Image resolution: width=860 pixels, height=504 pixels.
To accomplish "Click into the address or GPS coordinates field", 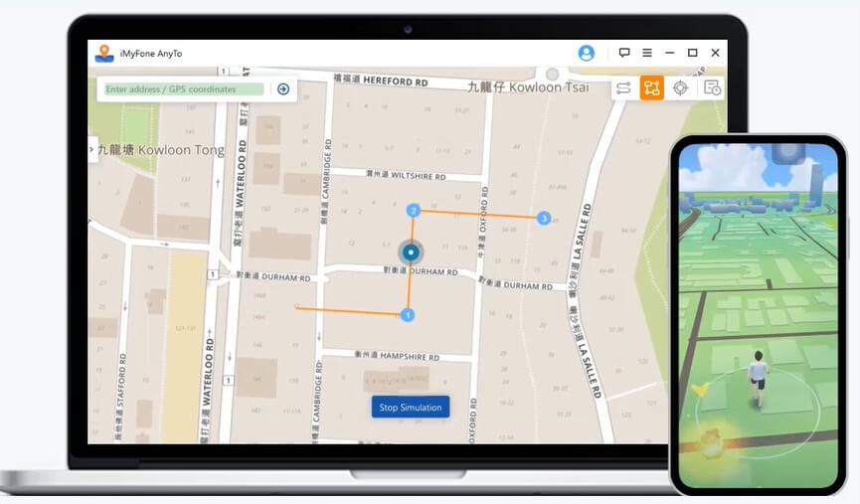I will click(x=184, y=88).
